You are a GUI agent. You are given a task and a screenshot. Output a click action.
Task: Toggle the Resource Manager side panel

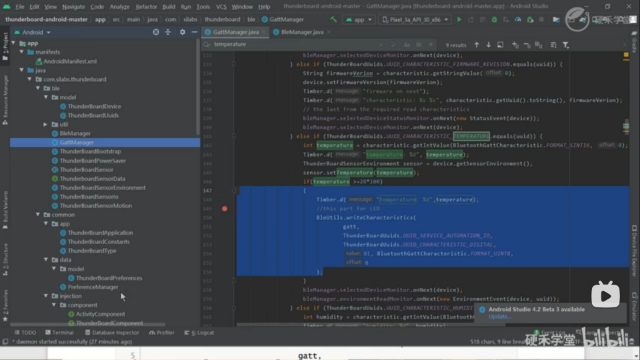pos(5,100)
